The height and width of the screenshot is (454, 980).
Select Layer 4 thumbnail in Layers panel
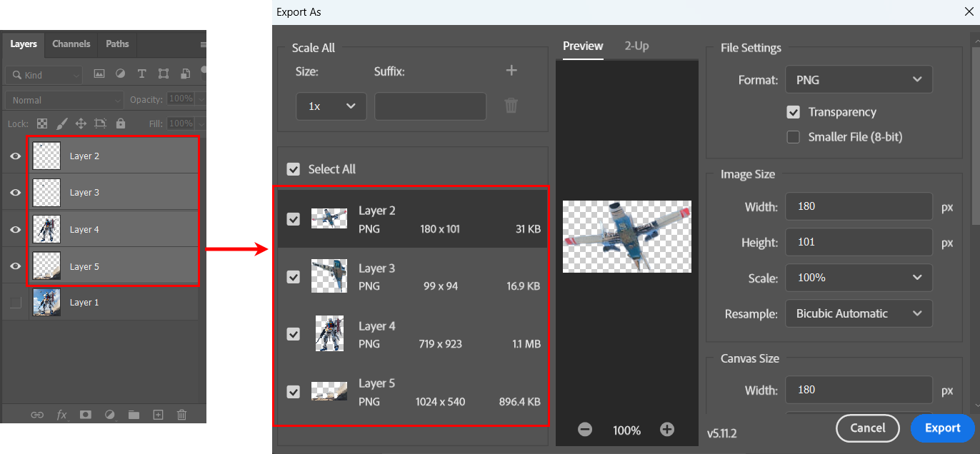click(46, 229)
